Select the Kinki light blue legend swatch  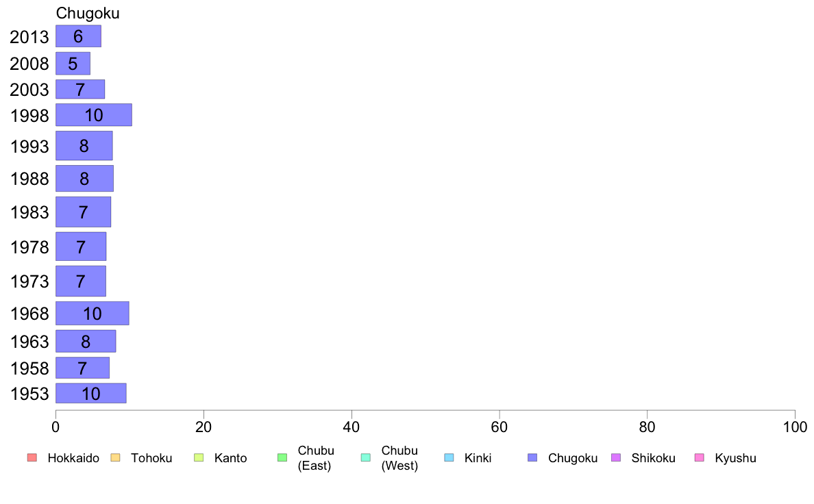click(449, 457)
